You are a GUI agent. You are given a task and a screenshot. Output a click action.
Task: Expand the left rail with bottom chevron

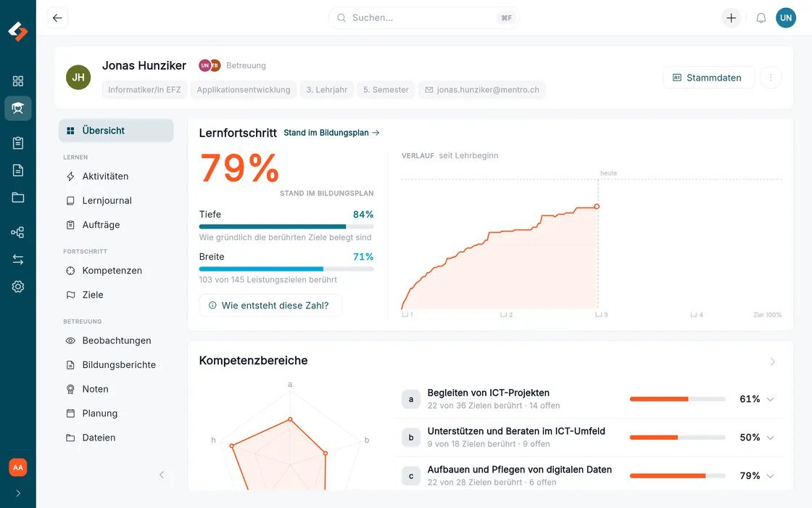click(x=17, y=493)
